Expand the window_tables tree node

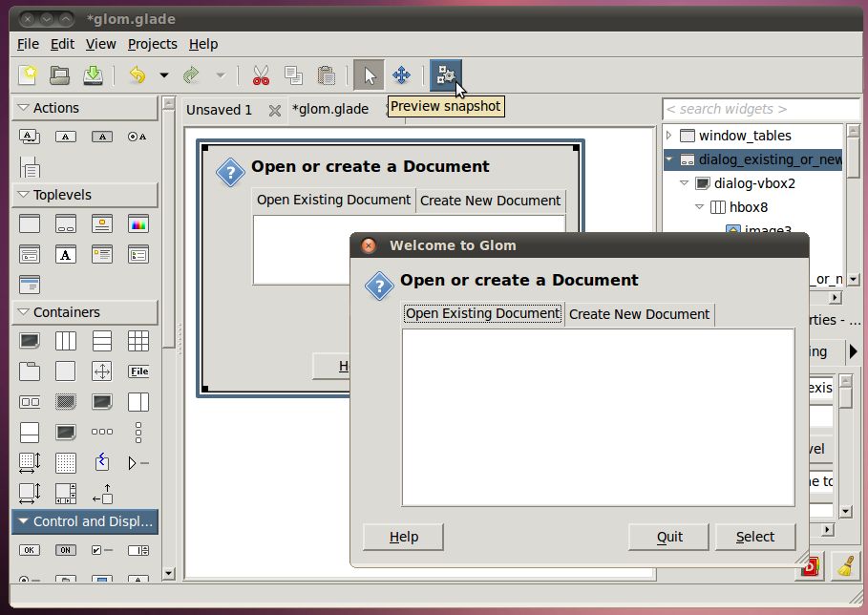[668, 135]
